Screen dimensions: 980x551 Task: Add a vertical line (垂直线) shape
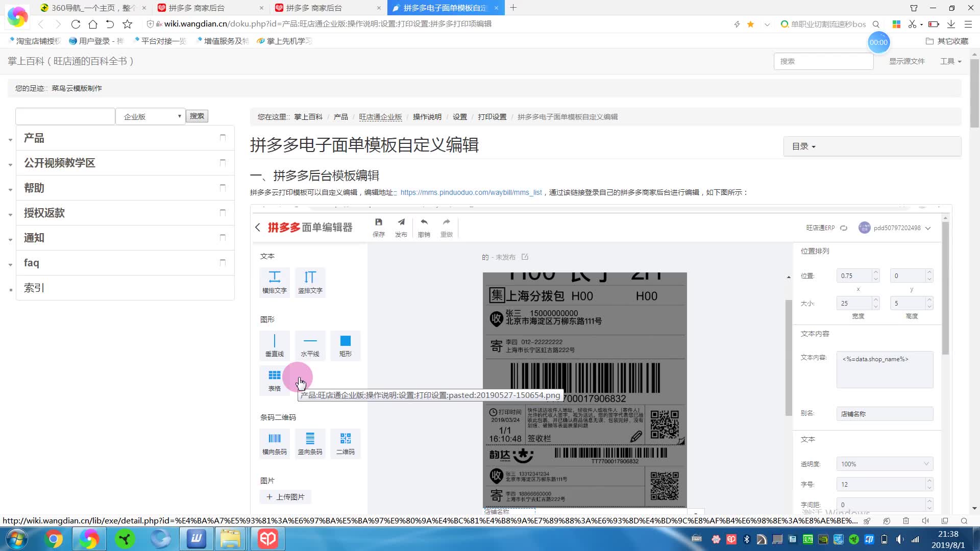coord(275,345)
